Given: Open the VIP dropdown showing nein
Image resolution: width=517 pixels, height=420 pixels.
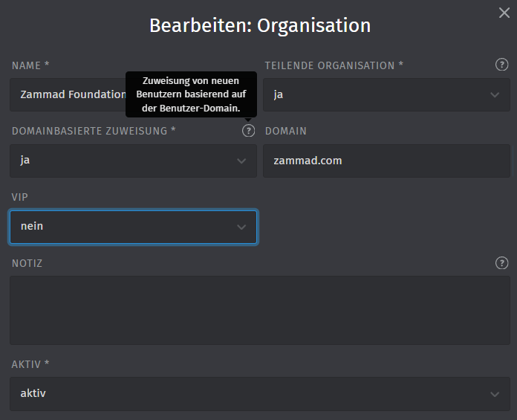Looking at the screenshot, I should coord(133,227).
